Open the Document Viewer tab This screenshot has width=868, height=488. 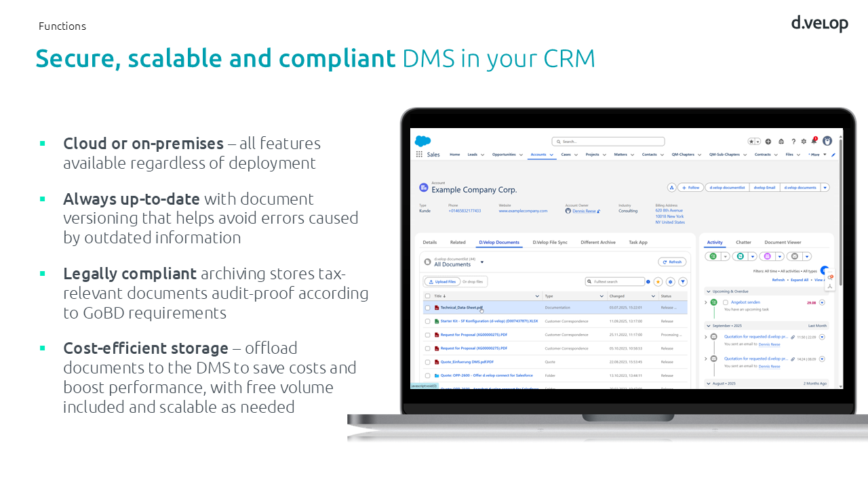783,242
